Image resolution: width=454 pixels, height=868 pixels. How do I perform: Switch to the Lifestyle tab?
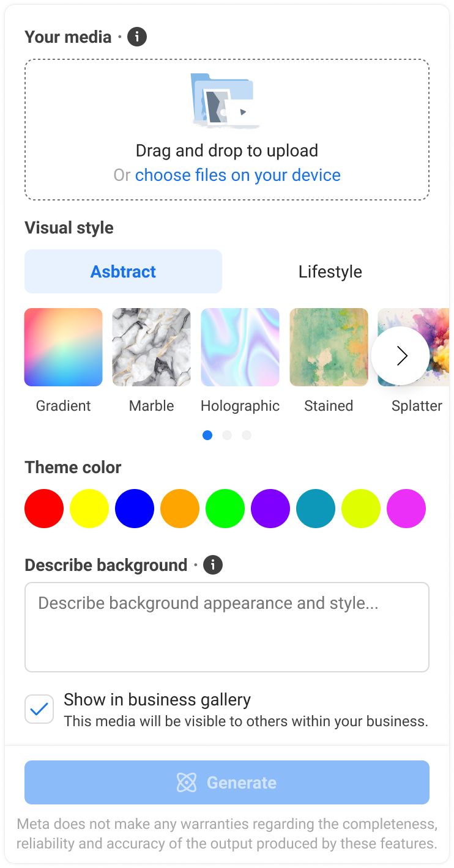330,271
